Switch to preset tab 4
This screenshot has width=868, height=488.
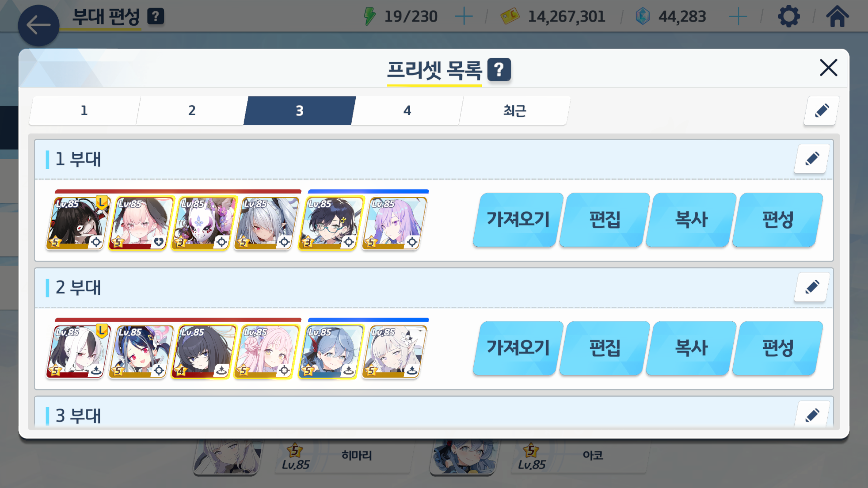(x=407, y=111)
